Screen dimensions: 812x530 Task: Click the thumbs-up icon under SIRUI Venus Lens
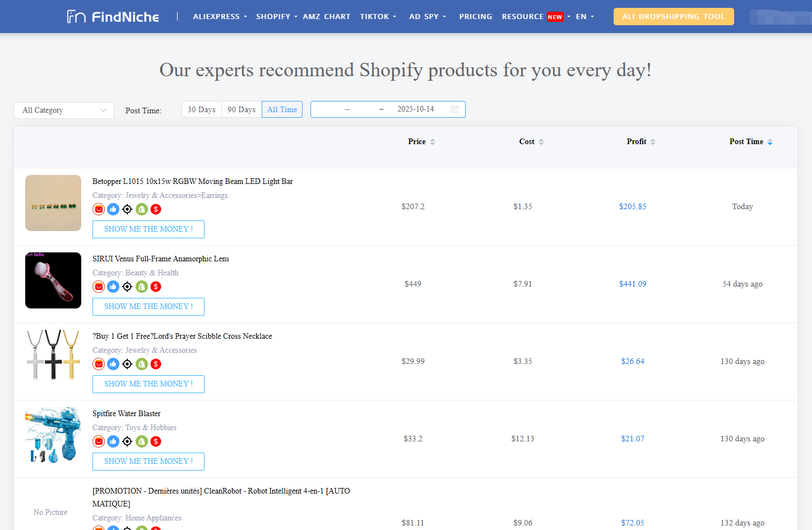113,287
